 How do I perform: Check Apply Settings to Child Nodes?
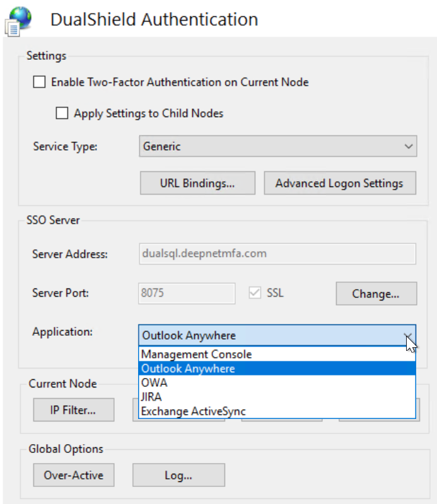click(62, 113)
